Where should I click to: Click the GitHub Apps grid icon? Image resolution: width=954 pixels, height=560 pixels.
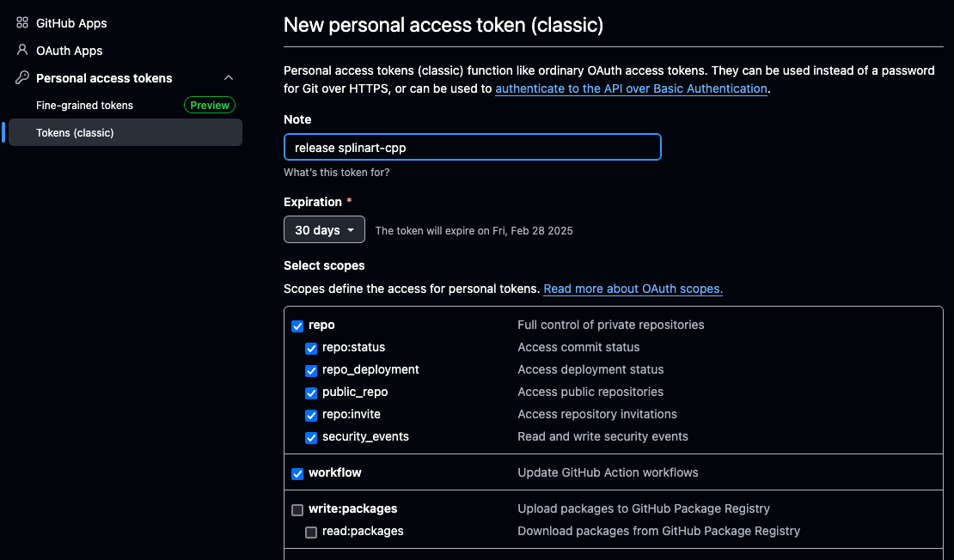coord(22,23)
